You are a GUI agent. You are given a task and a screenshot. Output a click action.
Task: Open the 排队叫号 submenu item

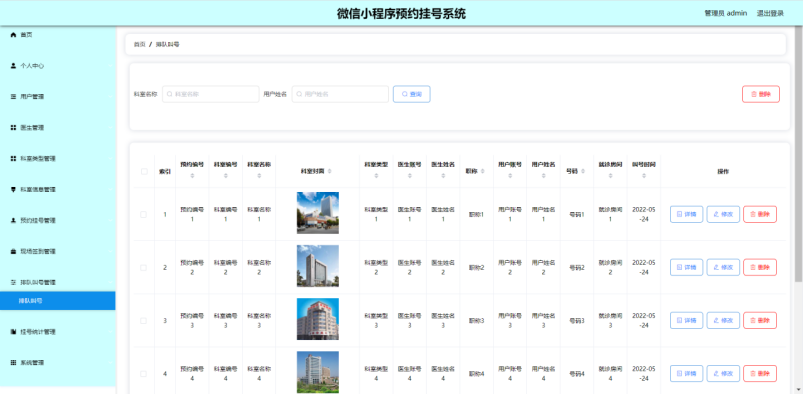tap(57, 301)
